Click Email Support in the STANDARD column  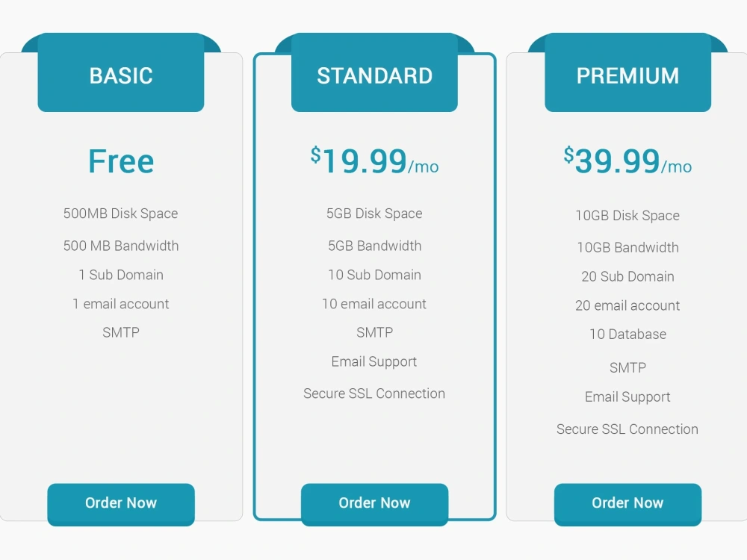click(373, 361)
